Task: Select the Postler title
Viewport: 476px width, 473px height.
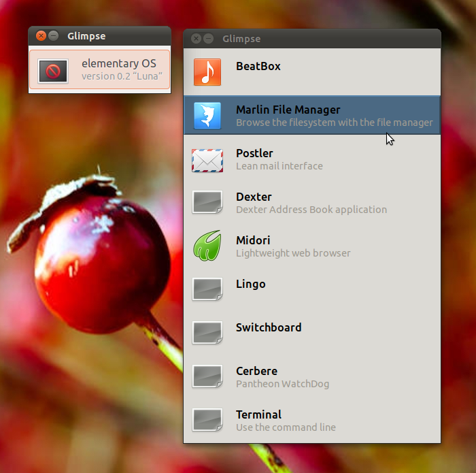Action: coord(254,153)
